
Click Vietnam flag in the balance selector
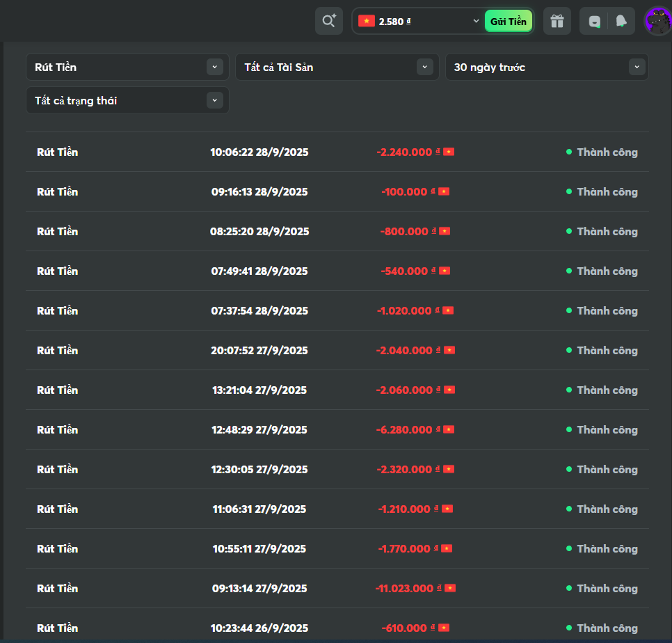click(366, 21)
